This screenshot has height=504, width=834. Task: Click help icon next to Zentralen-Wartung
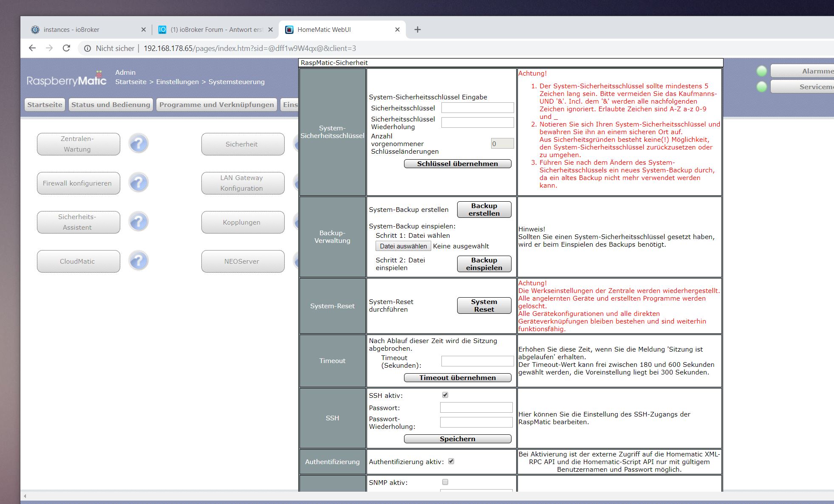point(139,144)
